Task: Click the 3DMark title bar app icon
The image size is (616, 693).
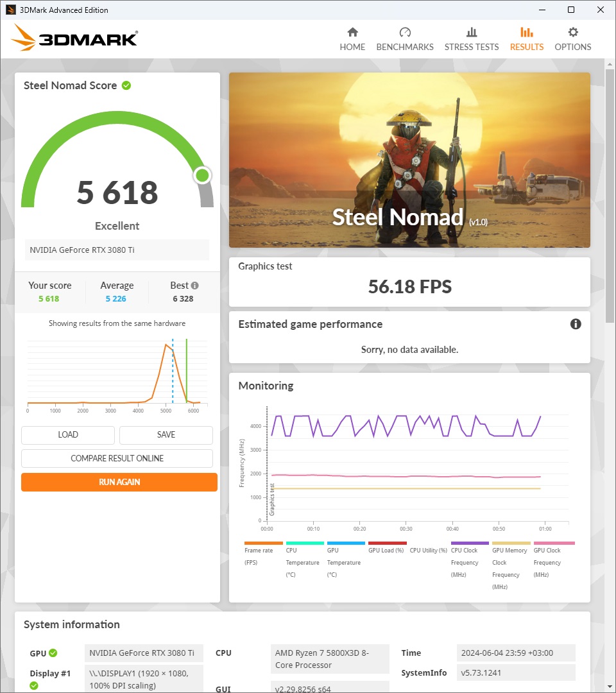Action: tap(11, 10)
